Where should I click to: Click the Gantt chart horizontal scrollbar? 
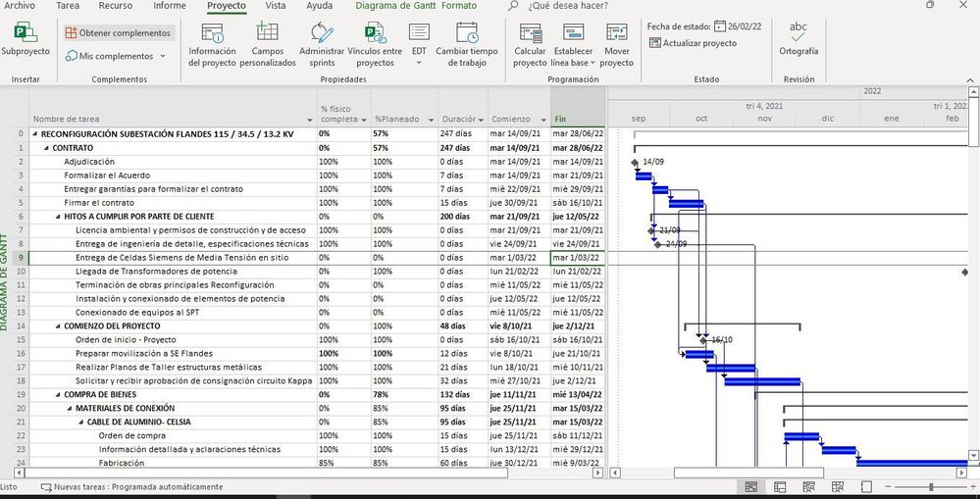coord(748,473)
